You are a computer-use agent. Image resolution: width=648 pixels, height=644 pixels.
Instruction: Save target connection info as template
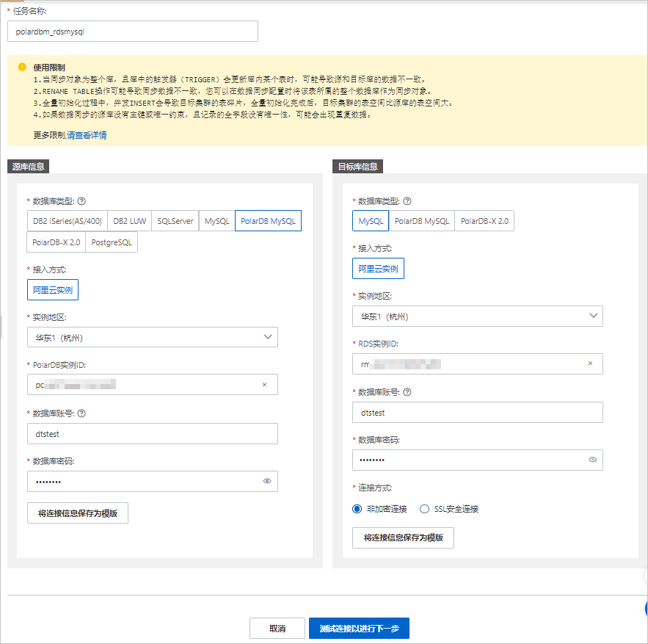tap(403, 538)
